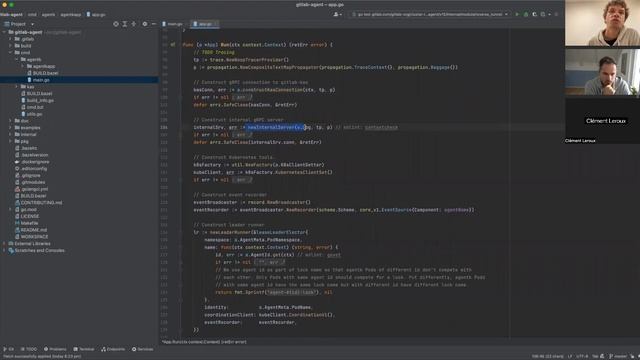Click the folded err block after kasConn line

click(x=242, y=98)
